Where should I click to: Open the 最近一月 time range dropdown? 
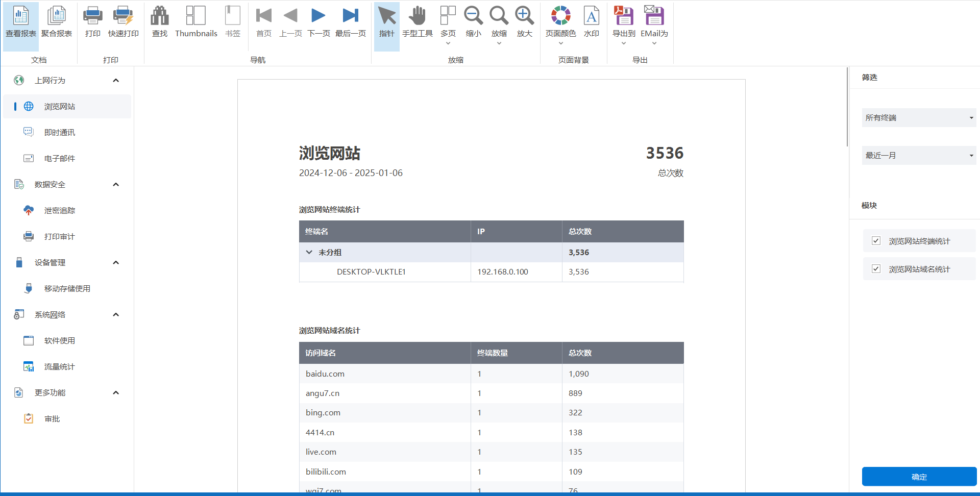tap(919, 156)
